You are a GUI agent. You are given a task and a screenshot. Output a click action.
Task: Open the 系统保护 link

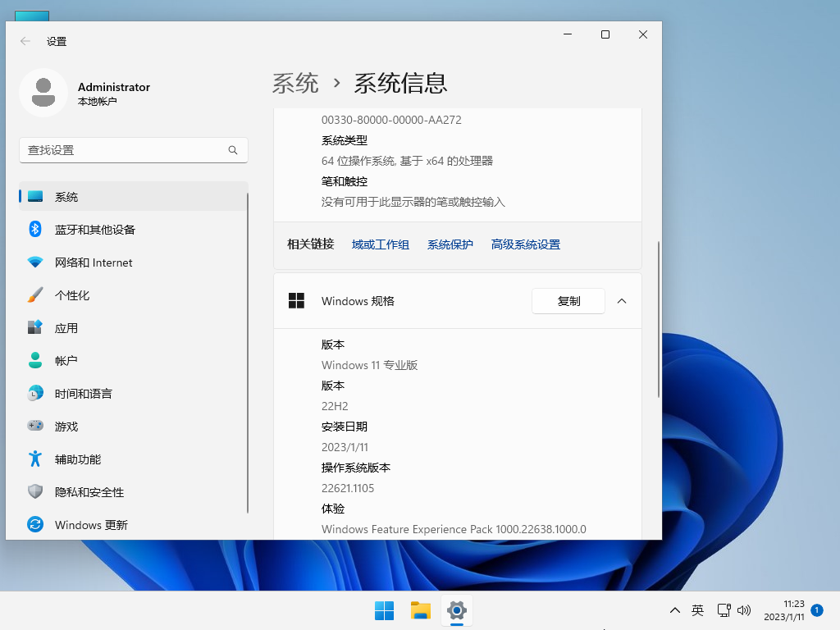(x=450, y=244)
